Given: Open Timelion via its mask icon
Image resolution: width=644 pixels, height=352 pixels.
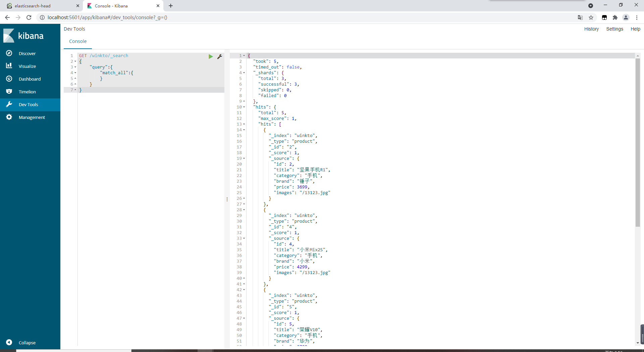Looking at the screenshot, I should 9,91.
